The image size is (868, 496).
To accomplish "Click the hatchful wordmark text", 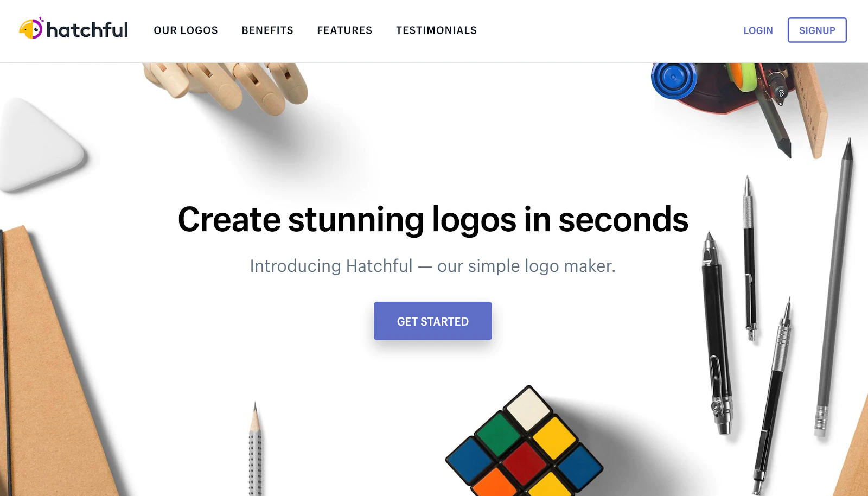I will [x=87, y=30].
